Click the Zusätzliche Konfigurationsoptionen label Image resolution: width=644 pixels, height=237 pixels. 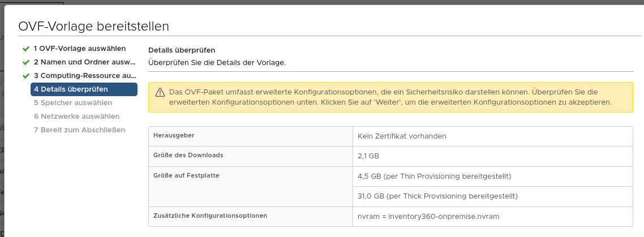point(210,216)
